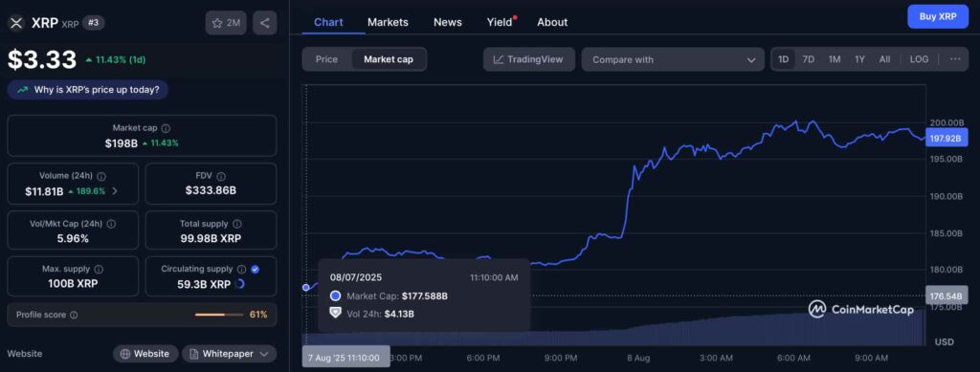Open the Markets tab
This screenshot has width=980, height=372.
click(x=388, y=22)
